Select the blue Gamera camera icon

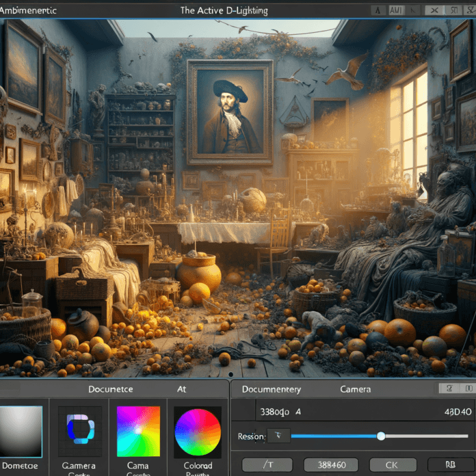pos(80,431)
